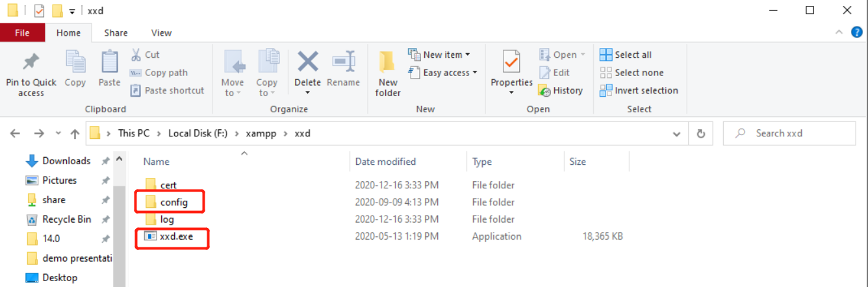Open Properties for the selected item
The height and width of the screenshot is (287, 868).
pos(511,64)
